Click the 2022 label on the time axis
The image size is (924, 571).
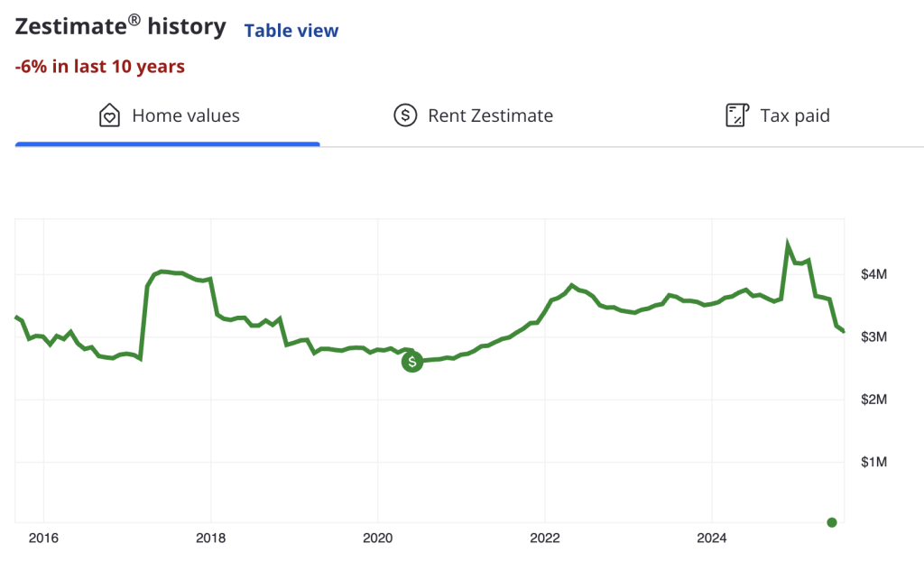click(544, 539)
